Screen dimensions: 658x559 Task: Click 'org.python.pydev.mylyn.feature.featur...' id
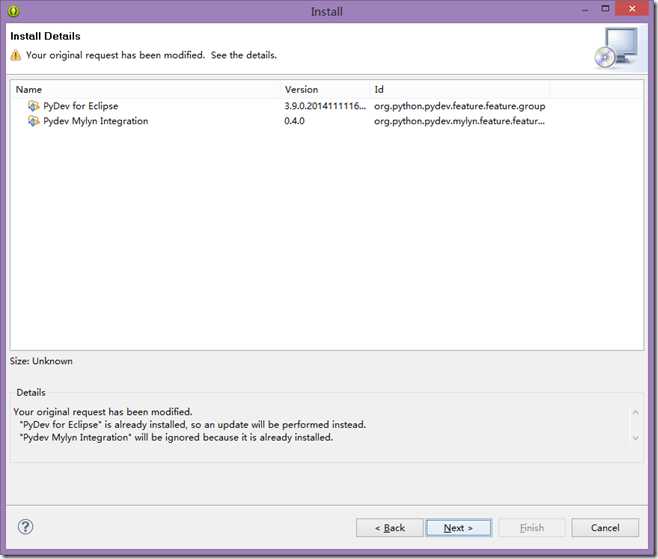coord(460,121)
